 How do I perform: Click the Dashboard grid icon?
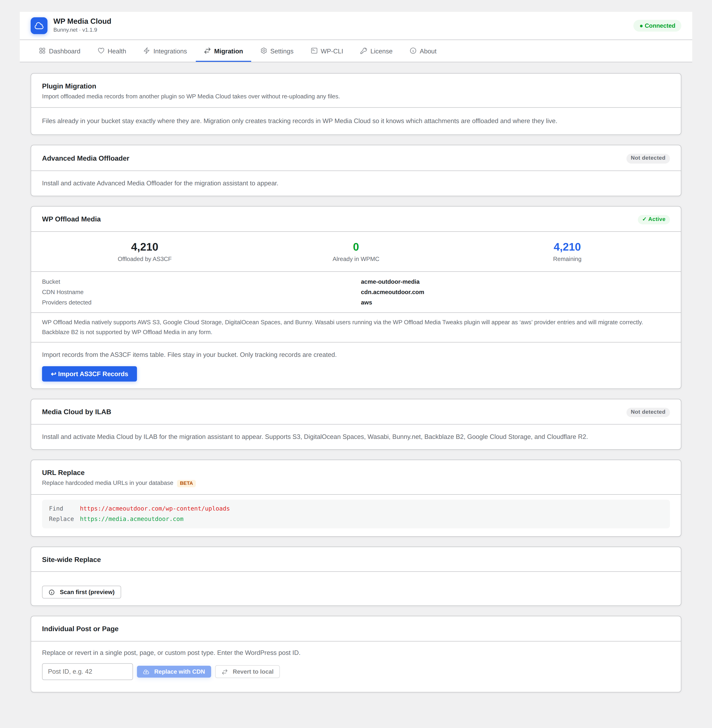[42, 51]
